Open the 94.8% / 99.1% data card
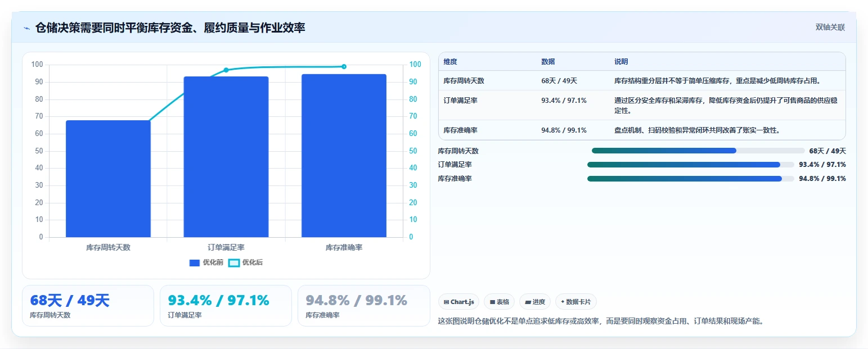 (x=363, y=306)
